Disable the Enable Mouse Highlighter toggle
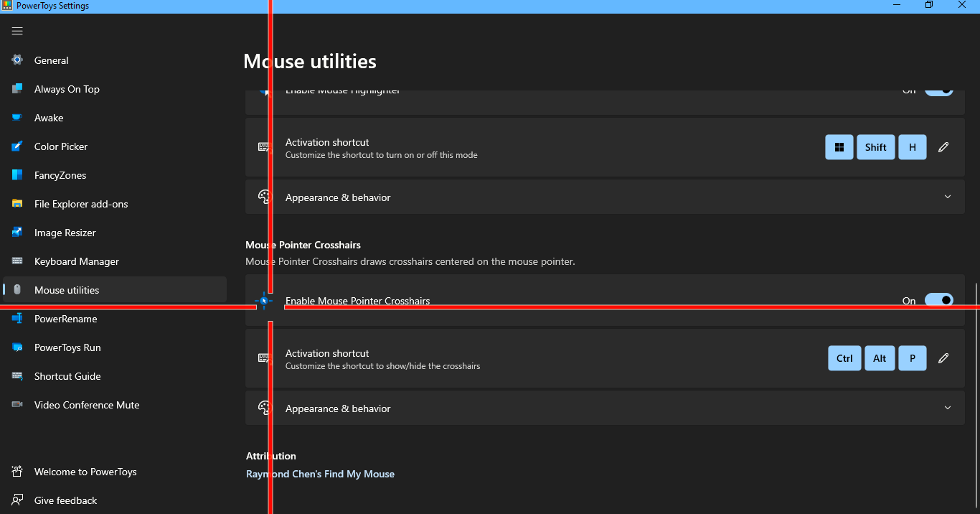 (939, 89)
